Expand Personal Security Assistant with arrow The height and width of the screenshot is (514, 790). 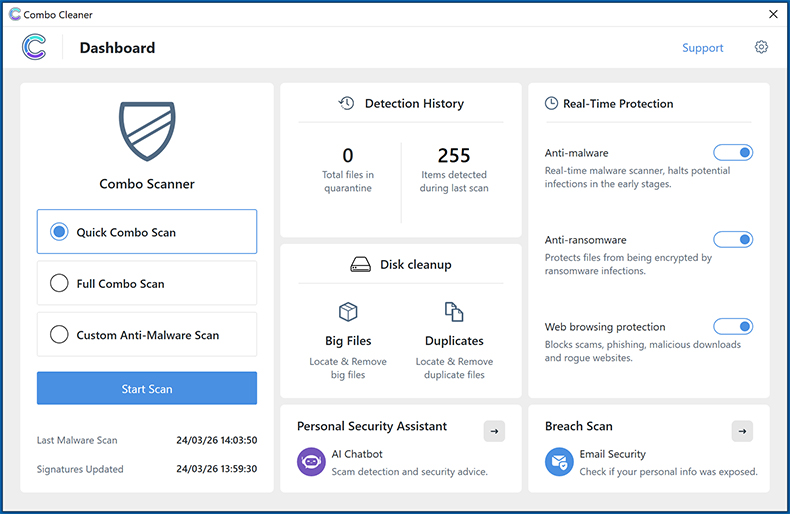point(494,431)
